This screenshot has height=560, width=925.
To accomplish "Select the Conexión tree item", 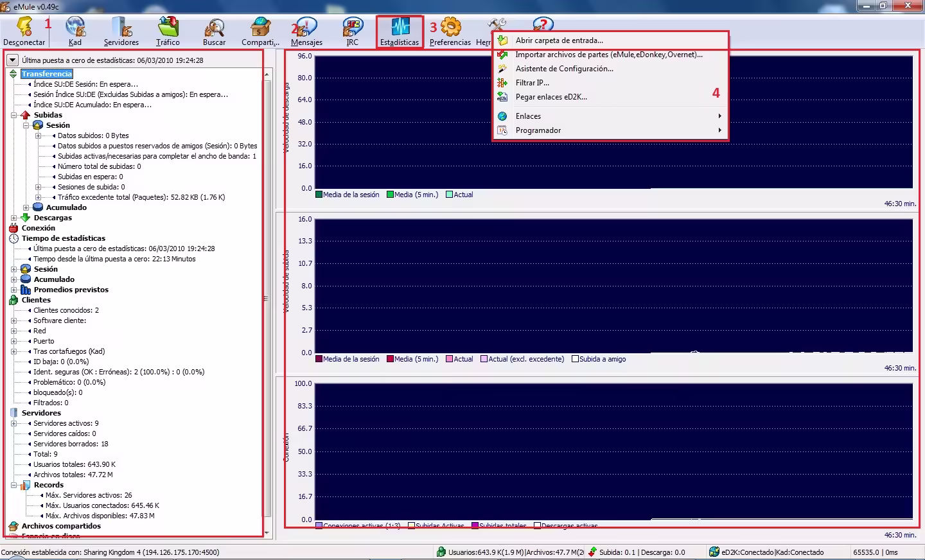I will click(39, 228).
